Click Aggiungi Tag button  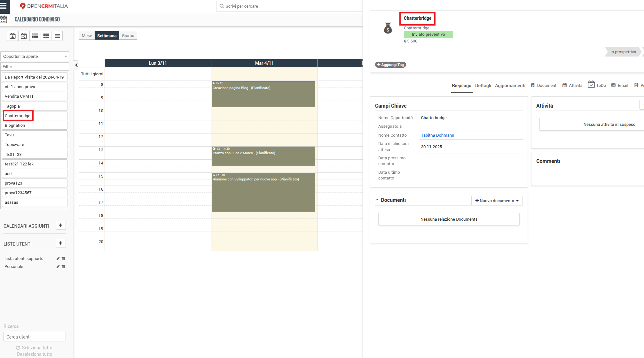click(x=390, y=65)
